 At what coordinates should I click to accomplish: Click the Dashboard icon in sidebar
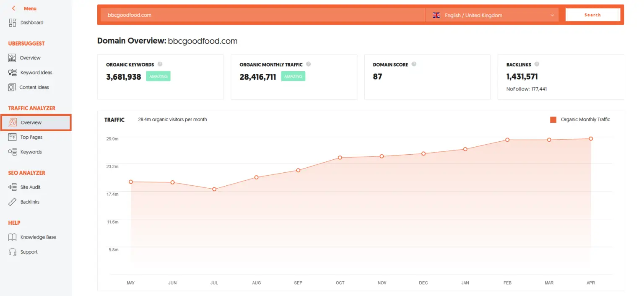[12, 23]
